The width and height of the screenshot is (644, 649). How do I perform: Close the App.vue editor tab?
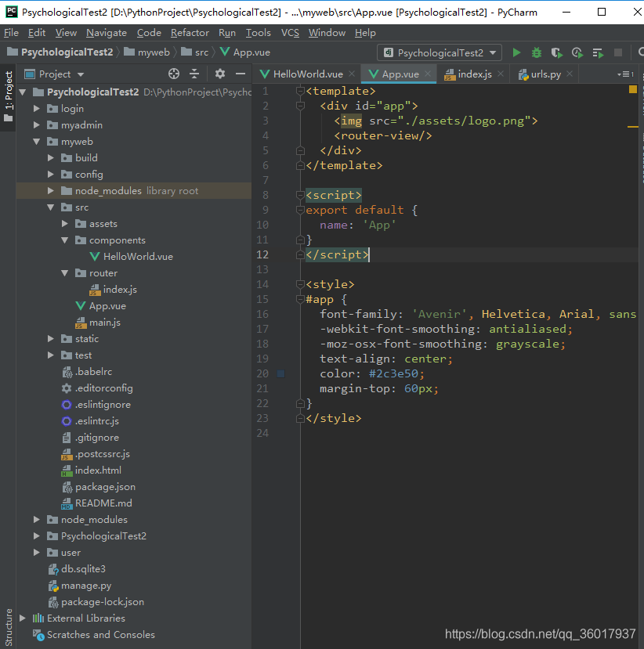[428, 74]
